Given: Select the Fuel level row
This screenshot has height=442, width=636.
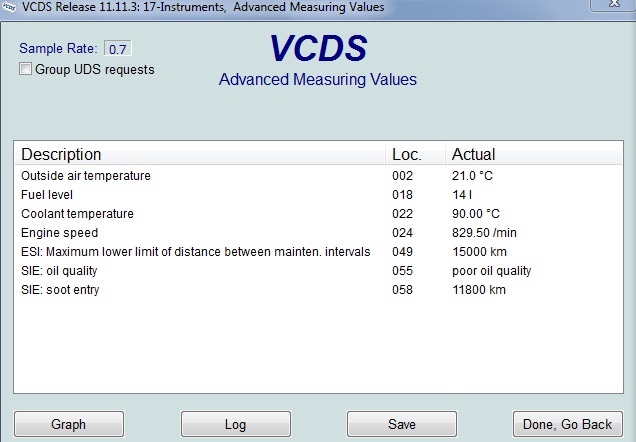Looking at the screenshot, I should click(318, 195).
